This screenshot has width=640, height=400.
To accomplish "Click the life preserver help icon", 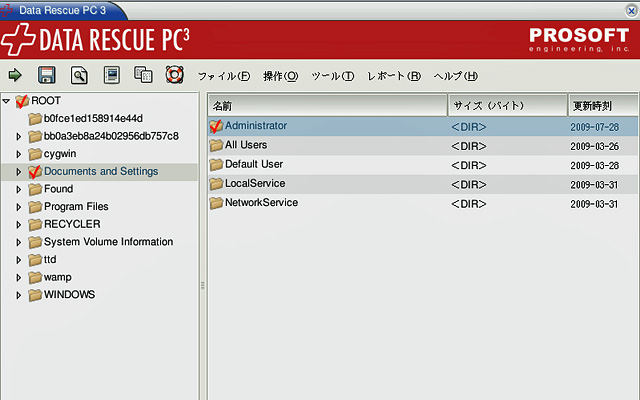I will 174,75.
